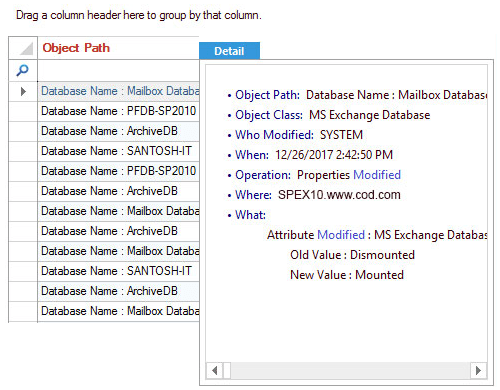The image size is (500, 390).
Task: Select the last Mailbox Database row in the grid
Action: (x=118, y=311)
